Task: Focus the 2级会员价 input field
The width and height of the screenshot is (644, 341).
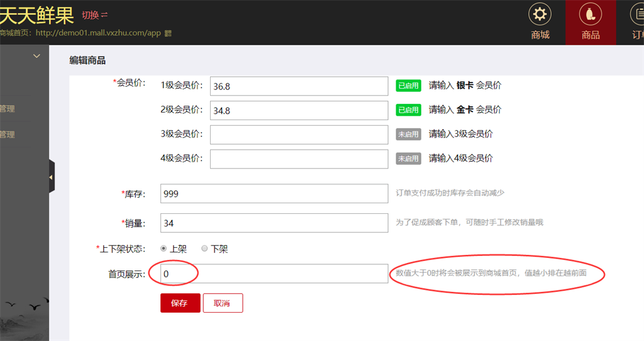Action: [299, 111]
